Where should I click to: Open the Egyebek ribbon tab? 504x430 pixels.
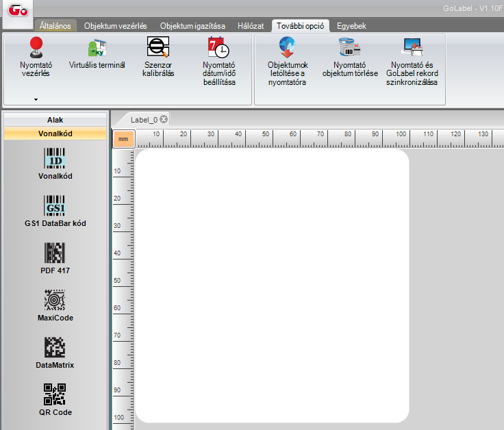tap(351, 26)
